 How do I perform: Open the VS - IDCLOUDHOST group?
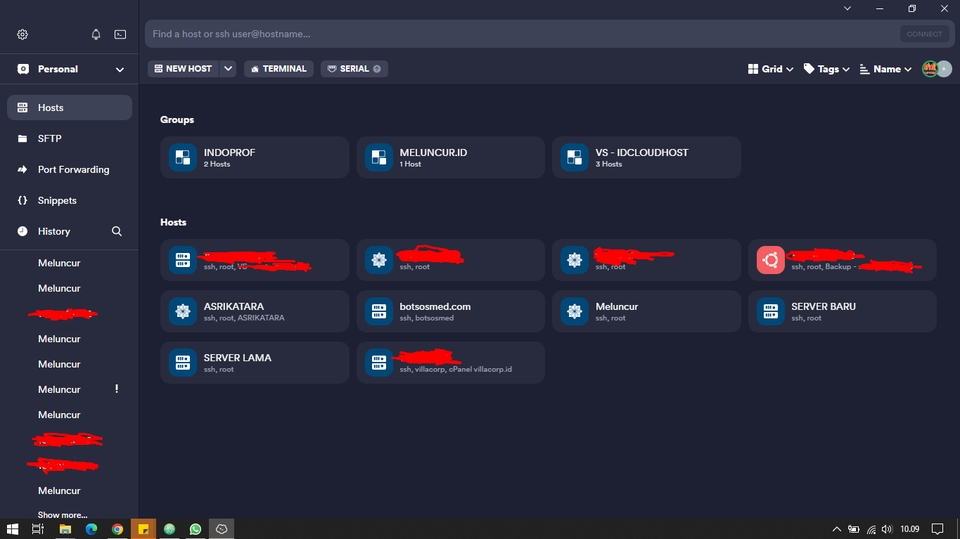coord(647,157)
